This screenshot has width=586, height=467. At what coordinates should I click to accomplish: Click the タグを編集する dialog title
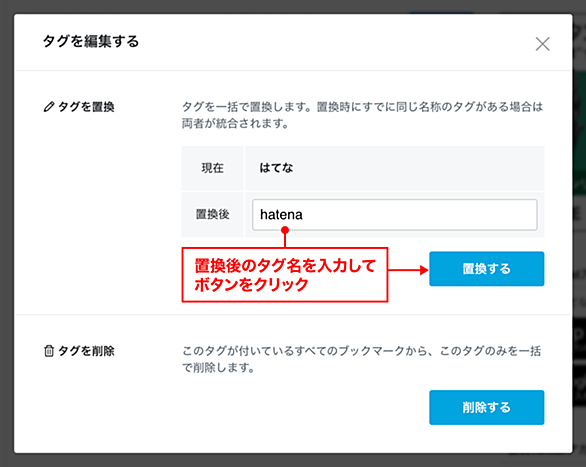tap(91, 41)
